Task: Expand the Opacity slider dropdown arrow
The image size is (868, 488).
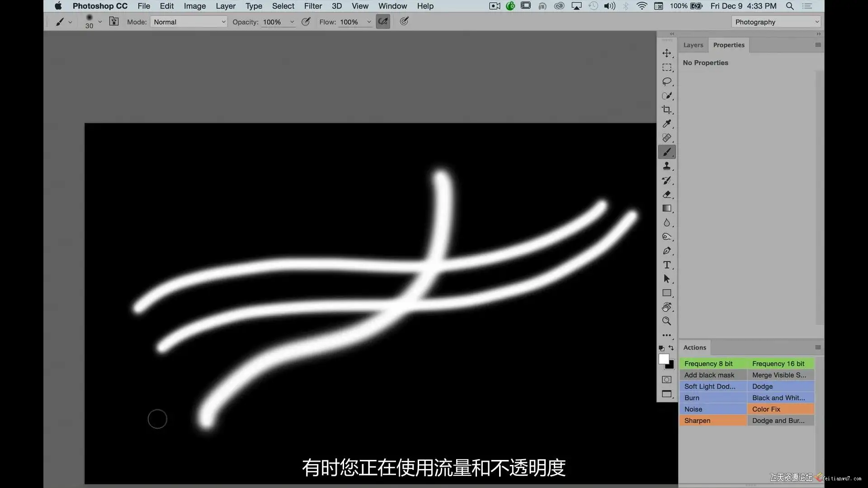Action: pos(292,22)
